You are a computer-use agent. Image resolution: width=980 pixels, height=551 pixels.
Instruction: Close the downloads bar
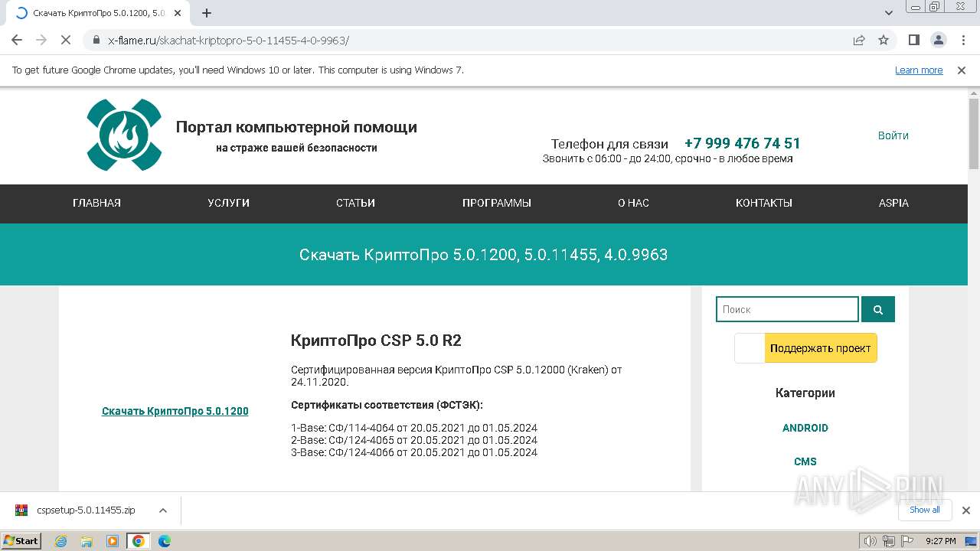click(x=966, y=510)
